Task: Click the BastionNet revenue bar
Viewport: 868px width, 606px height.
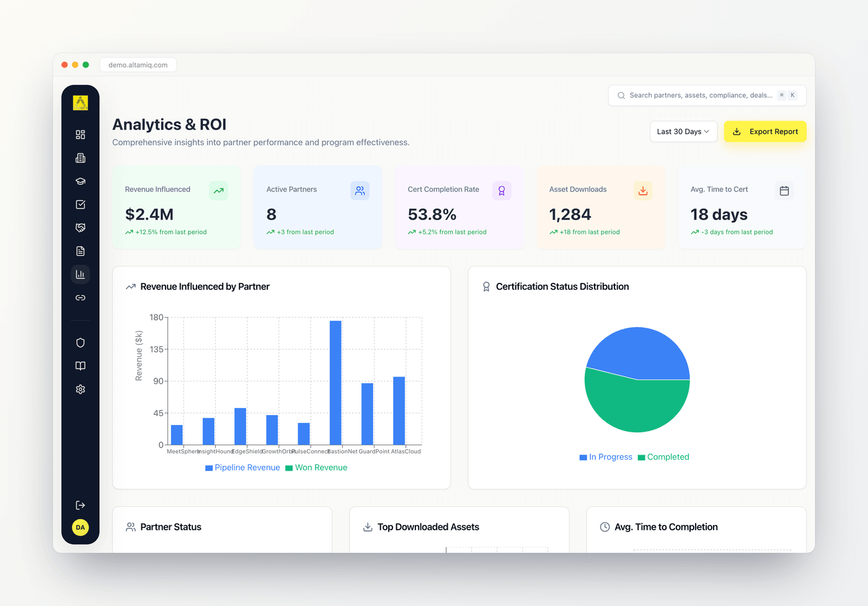Action: point(335,383)
